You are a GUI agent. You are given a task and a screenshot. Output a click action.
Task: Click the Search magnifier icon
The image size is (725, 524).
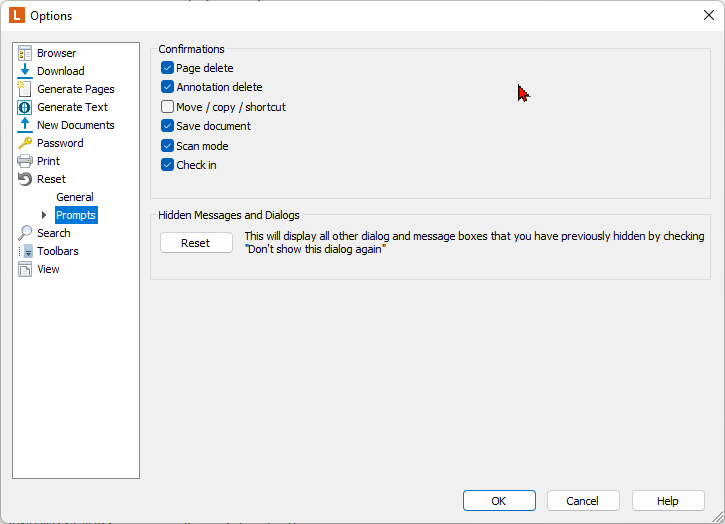pos(25,233)
